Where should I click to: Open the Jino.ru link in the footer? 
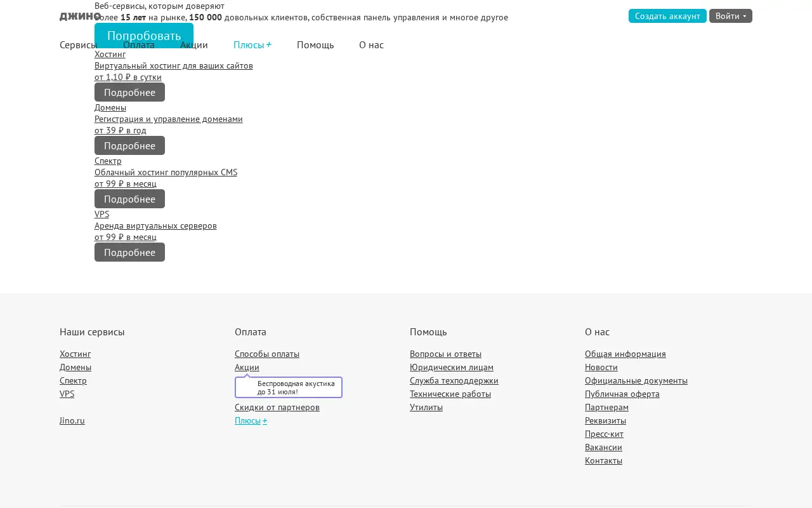click(x=72, y=420)
